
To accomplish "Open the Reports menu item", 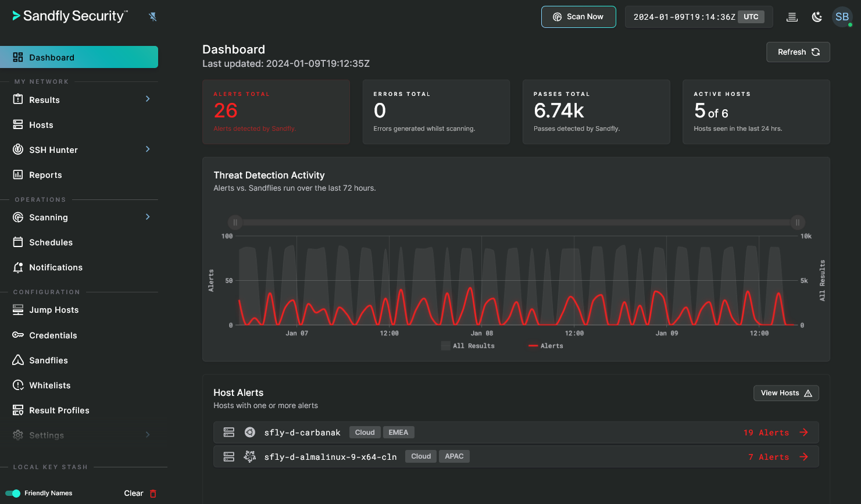I will point(79,175).
